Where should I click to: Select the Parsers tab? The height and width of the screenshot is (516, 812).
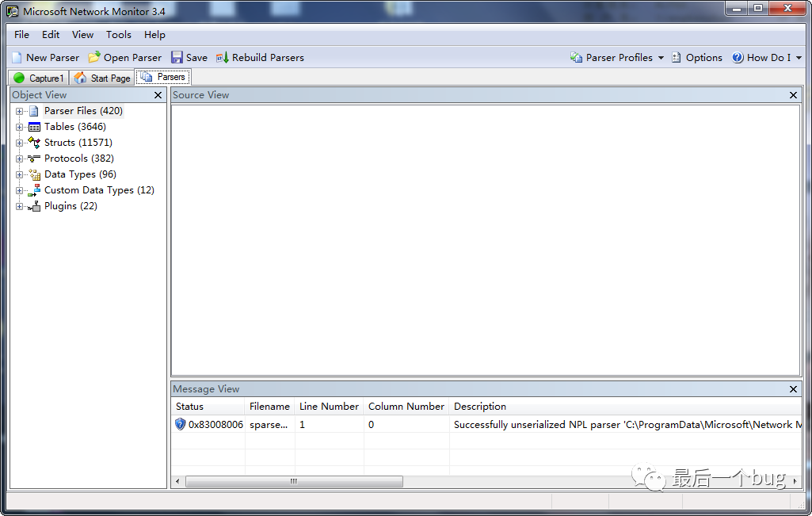tap(163, 77)
